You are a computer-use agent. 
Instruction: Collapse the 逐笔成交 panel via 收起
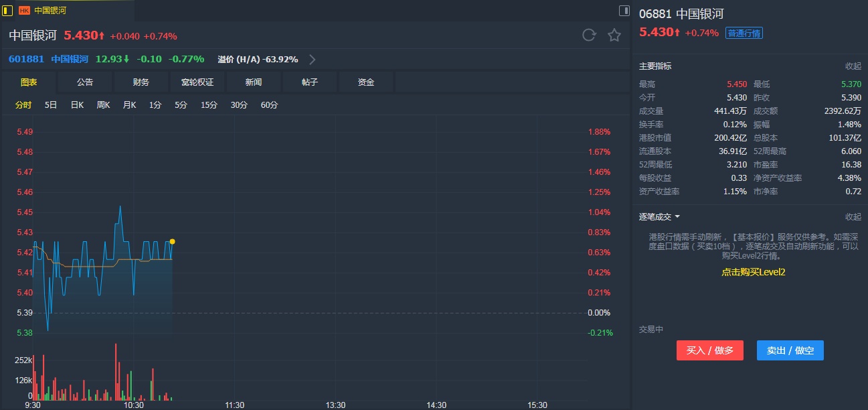pyautogui.click(x=853, y=217)
